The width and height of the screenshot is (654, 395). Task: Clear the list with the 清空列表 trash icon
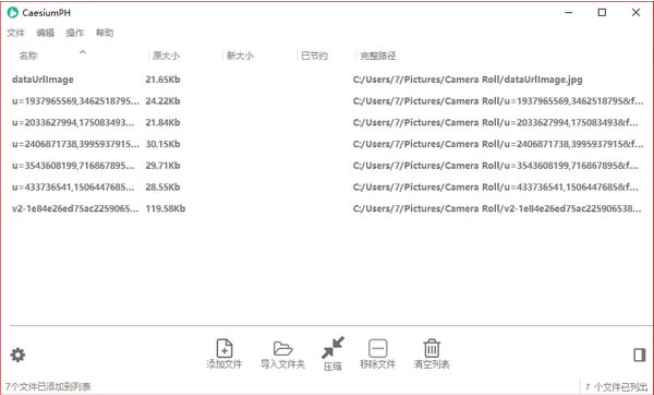coord(432,348)
